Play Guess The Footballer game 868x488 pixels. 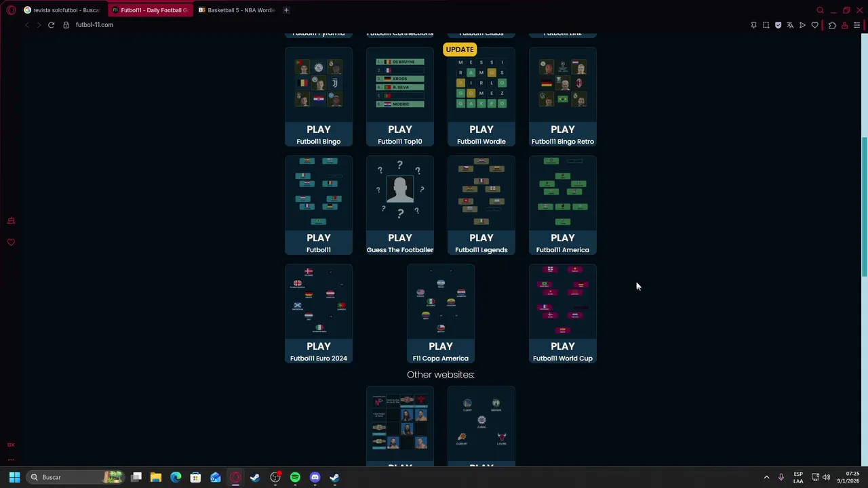tap(400, 243)
